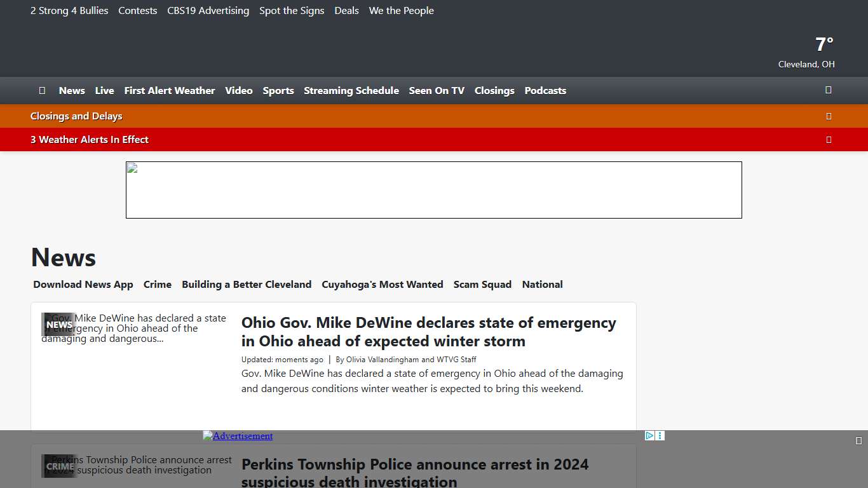
Task: Open the menu icon left of News
Action: pos(42,90)
